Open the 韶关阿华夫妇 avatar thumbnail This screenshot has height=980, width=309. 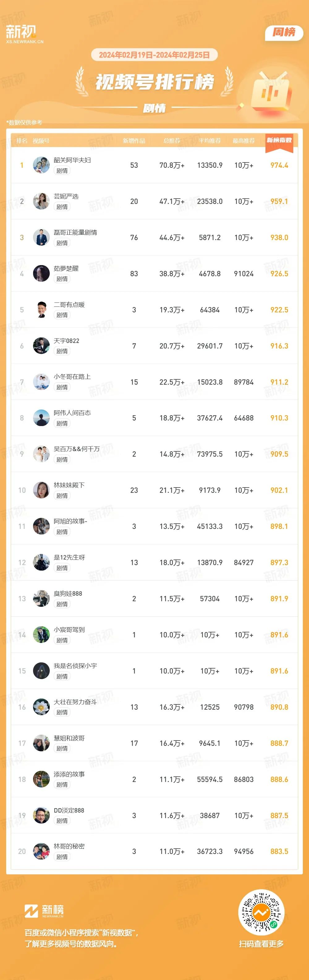pos(41,165)
